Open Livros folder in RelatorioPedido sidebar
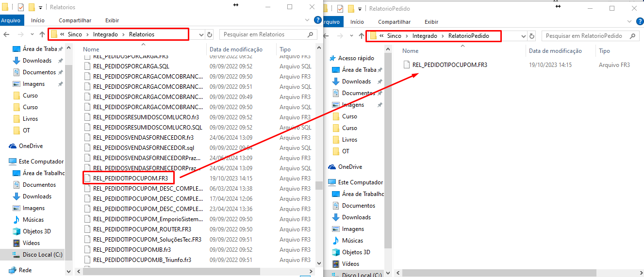The height and width of the screenshot is (277, 644). (x=349, y=140)
